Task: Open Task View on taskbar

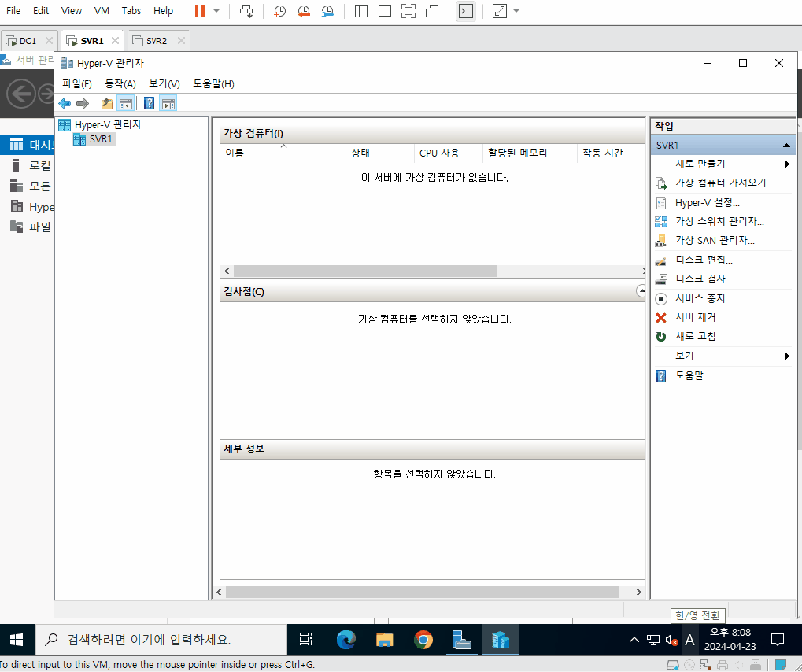Action: [306, 640]
